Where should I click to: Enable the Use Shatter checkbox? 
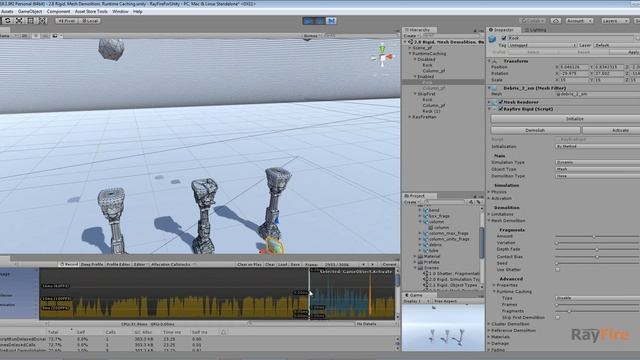pyautogui.click(x=558, y=269)
